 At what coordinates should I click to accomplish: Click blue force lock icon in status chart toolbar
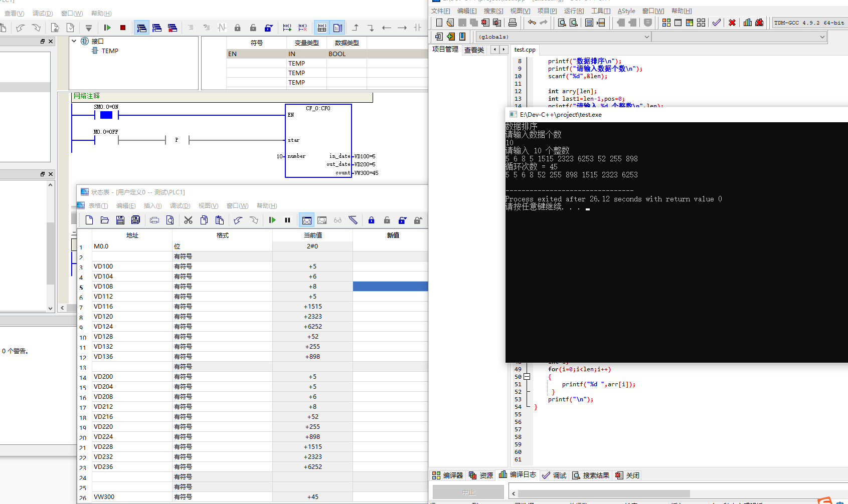click(372, 220)
